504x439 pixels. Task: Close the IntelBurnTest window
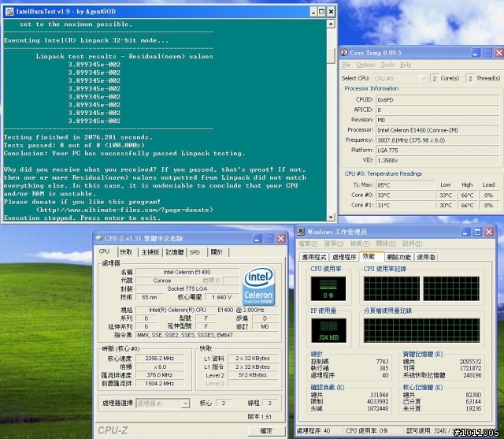click(331, 12)
